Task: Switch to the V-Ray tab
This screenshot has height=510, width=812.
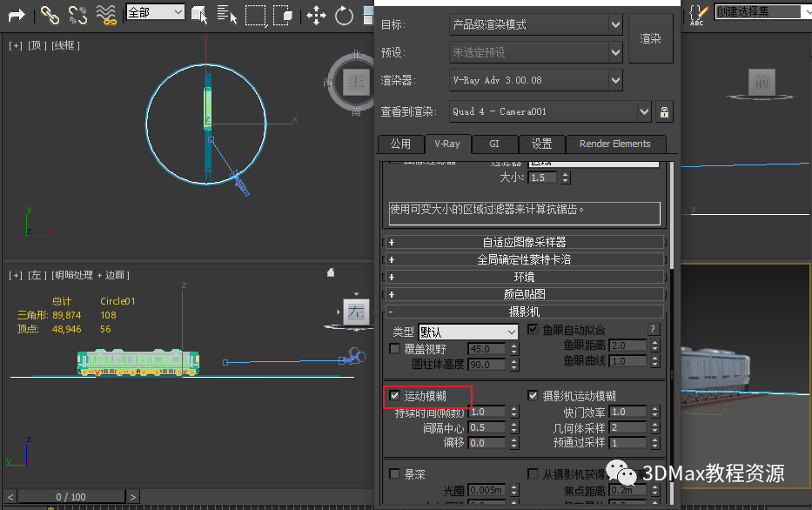Action: click(447, 144)
